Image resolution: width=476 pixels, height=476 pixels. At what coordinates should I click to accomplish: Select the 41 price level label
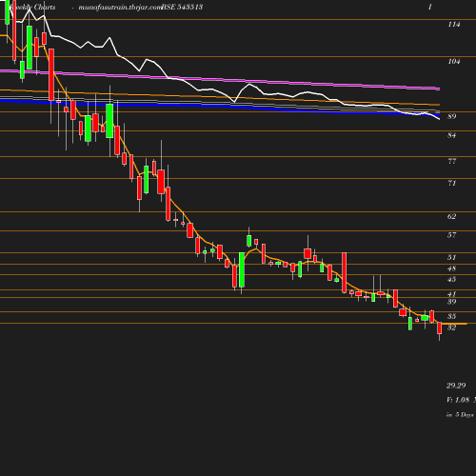(x=452, y=294)
